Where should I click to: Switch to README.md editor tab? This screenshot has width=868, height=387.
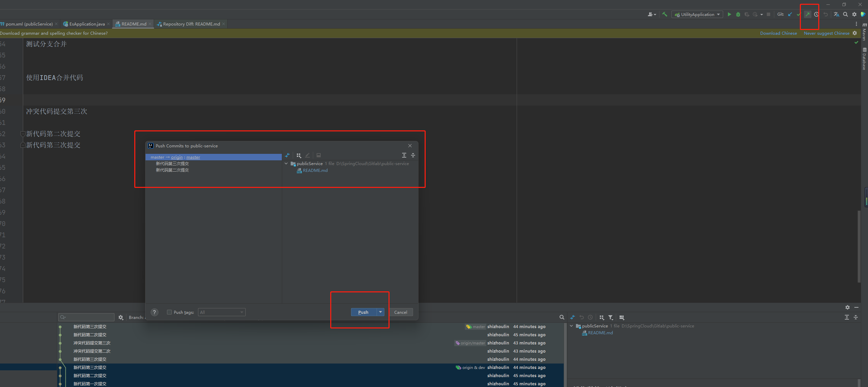pyautogui.click(x=134, y=24)
